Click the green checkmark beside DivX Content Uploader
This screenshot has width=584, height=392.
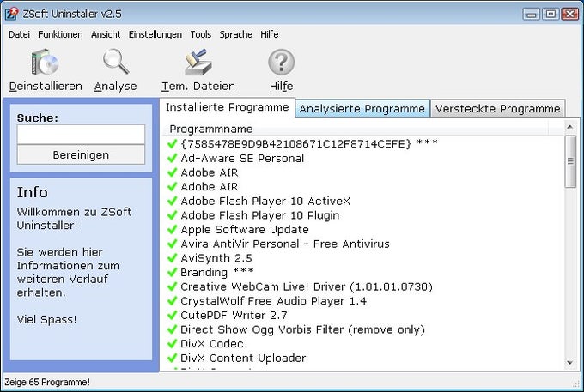coord(172,358)
